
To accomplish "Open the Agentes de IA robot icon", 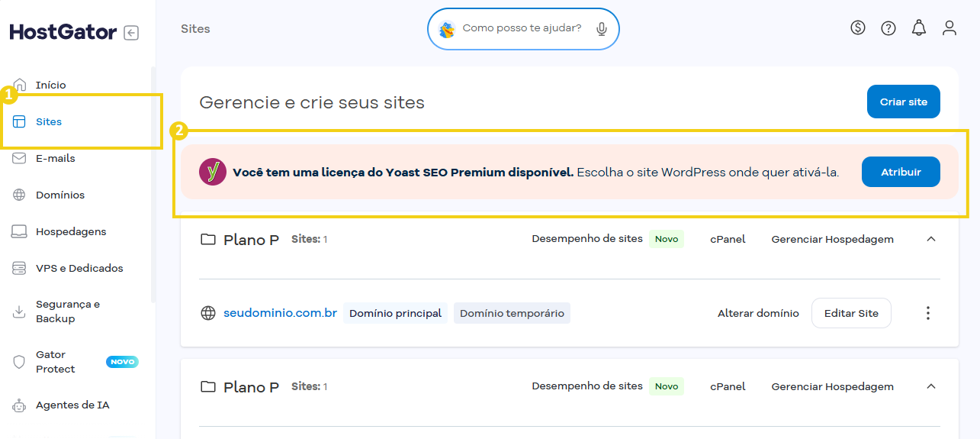I will [x=20, y=405].
